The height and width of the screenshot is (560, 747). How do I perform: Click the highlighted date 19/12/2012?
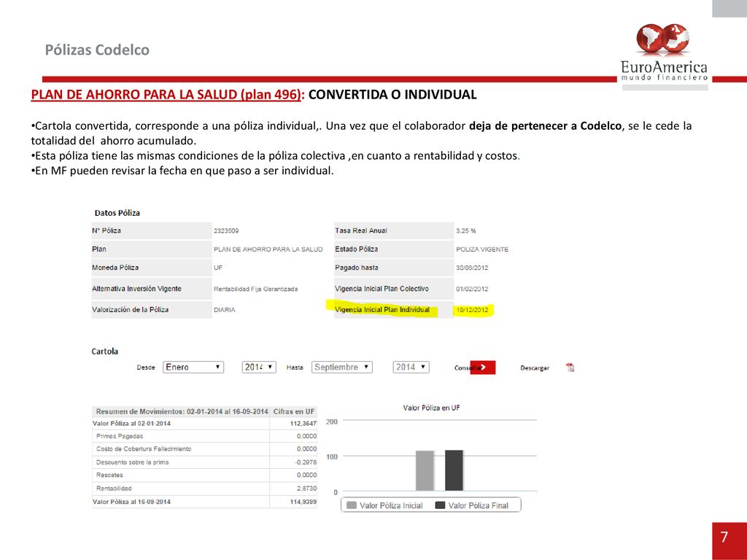[x=472, y=310]
